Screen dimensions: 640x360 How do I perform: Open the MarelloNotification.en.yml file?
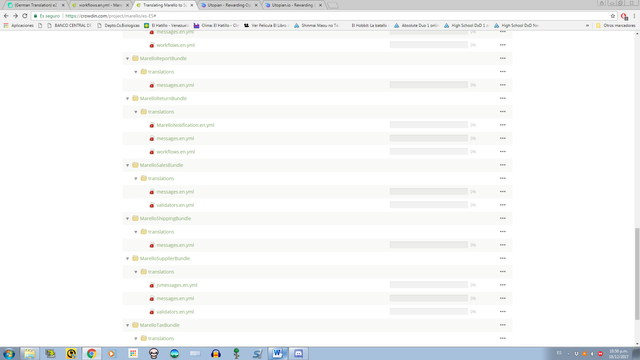[x=185, y=125]
